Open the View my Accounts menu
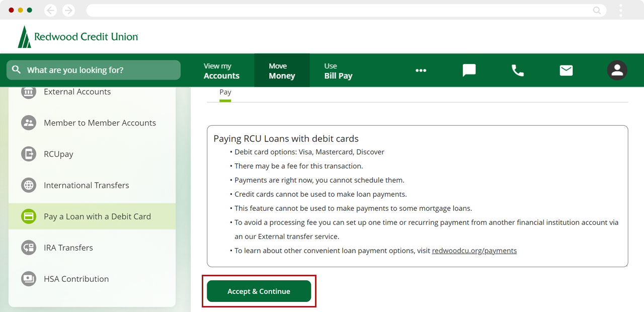The height and width of the screenshot is (312, 644). click(x=221, y=71)
